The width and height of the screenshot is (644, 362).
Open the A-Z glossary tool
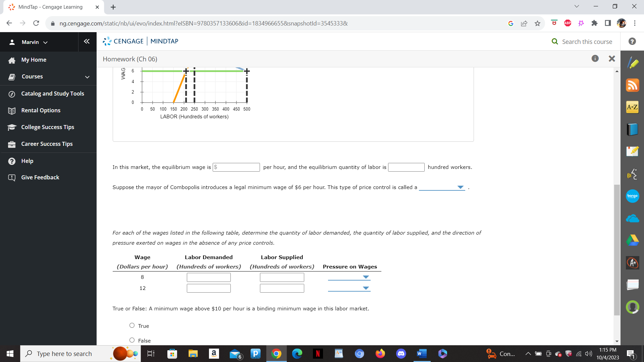632,107
